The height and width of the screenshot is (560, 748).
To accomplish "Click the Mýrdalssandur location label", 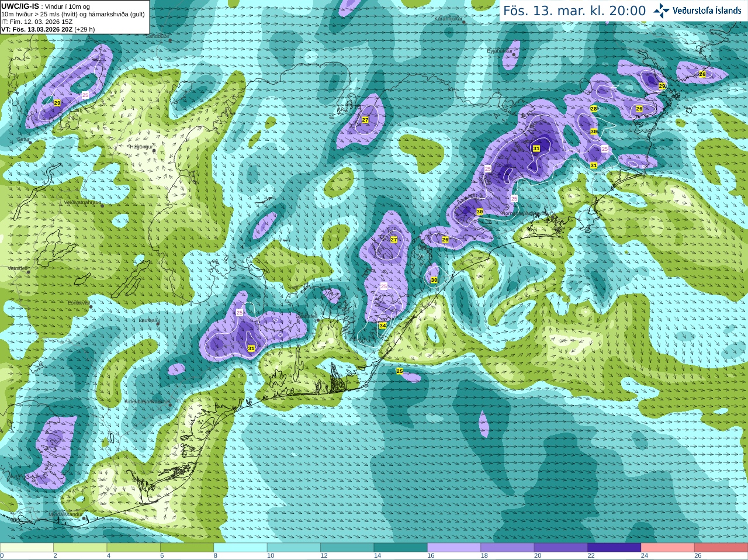I will click(66, 514).
